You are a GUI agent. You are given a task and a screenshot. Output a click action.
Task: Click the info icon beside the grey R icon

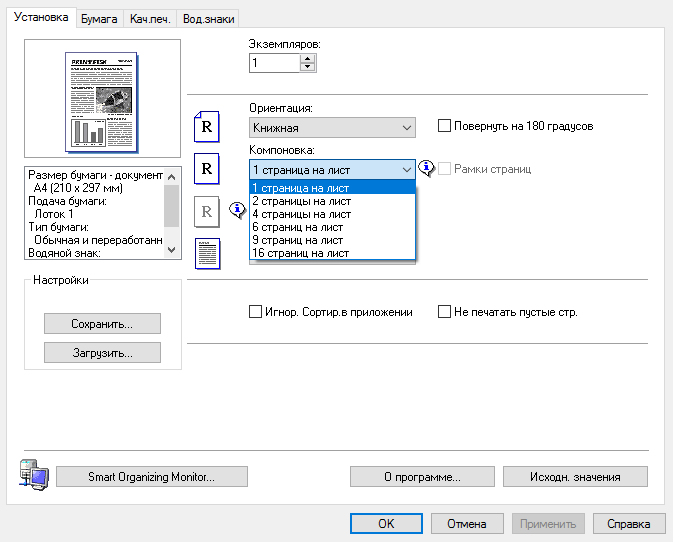237,210
